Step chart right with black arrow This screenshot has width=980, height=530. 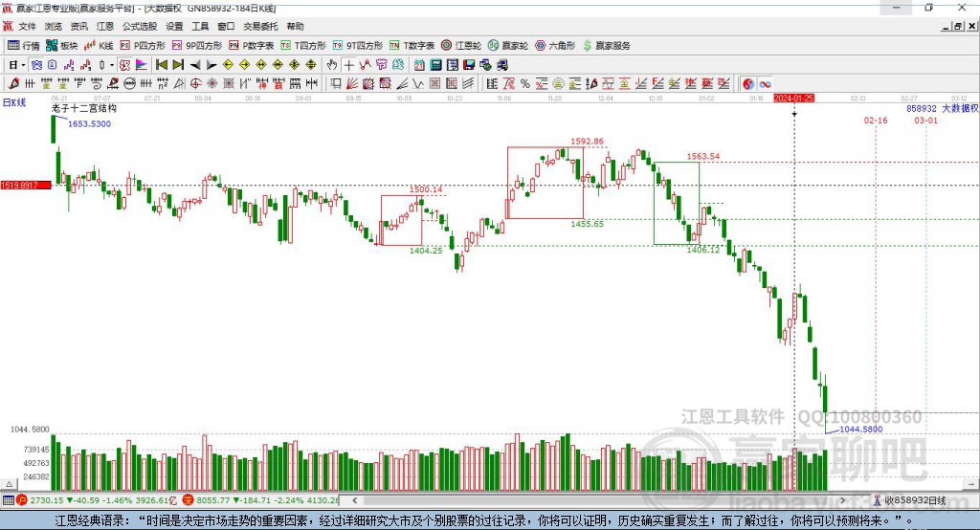[212, 65]
